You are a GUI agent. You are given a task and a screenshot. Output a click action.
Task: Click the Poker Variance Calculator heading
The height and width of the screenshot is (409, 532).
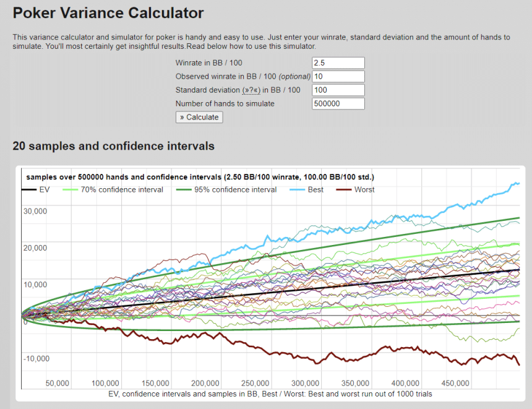click(x=108, y=12)
